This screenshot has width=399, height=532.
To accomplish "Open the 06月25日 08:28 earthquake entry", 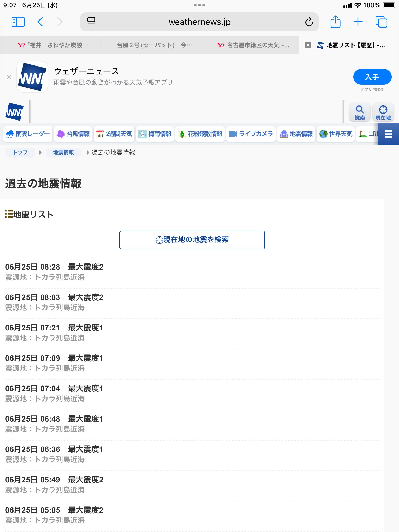I will click(54, 272).
